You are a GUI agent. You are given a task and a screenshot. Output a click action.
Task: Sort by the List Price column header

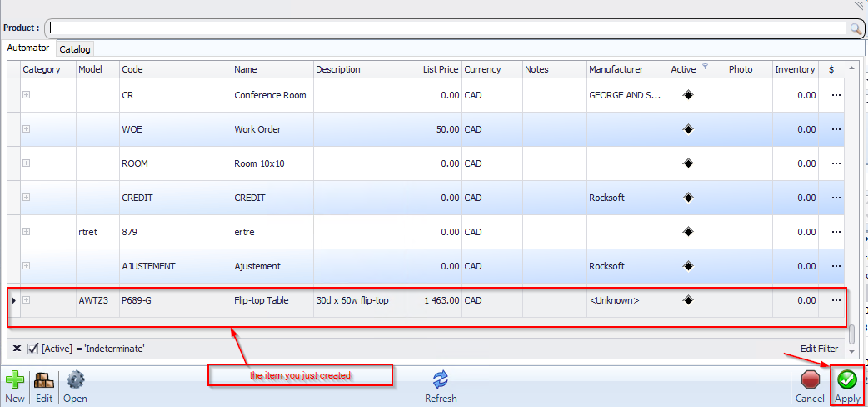(x=433, y=69)
